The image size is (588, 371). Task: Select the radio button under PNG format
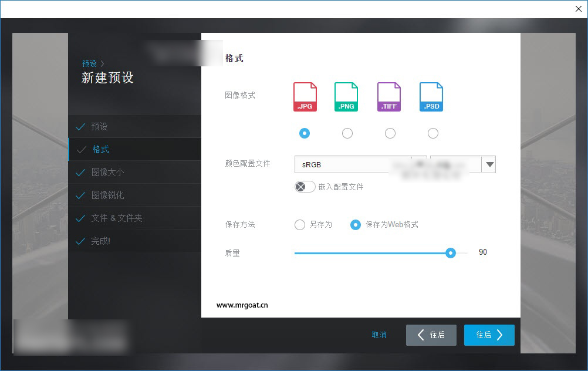347,133
